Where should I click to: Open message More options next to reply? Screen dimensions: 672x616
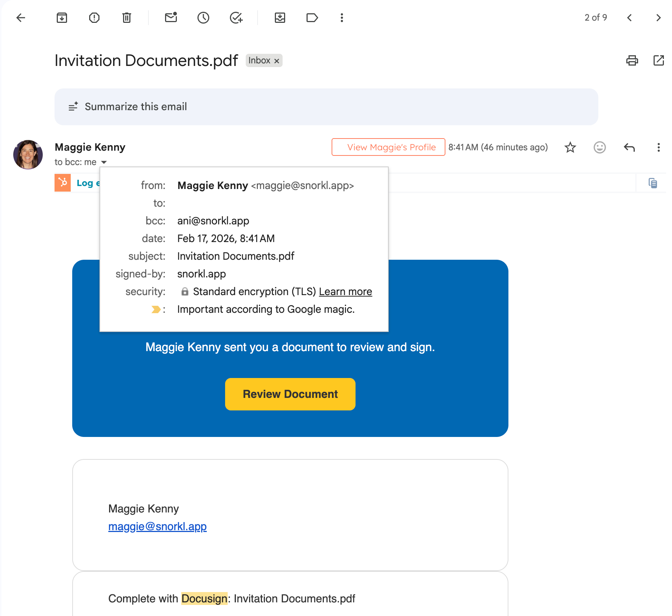pos(658,147)
